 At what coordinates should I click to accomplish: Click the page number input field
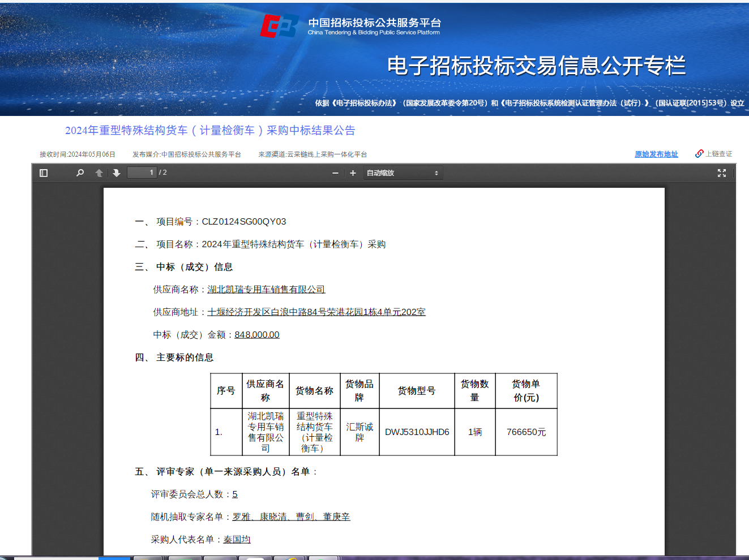[142, 173]
